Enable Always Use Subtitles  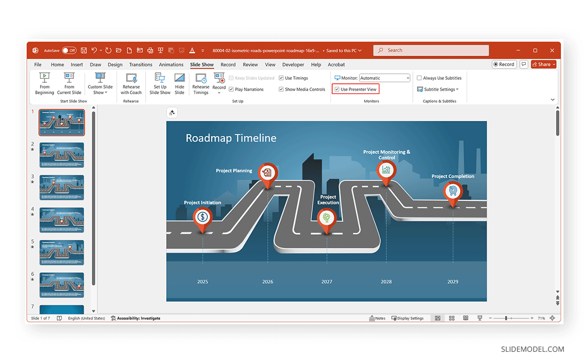419,77
